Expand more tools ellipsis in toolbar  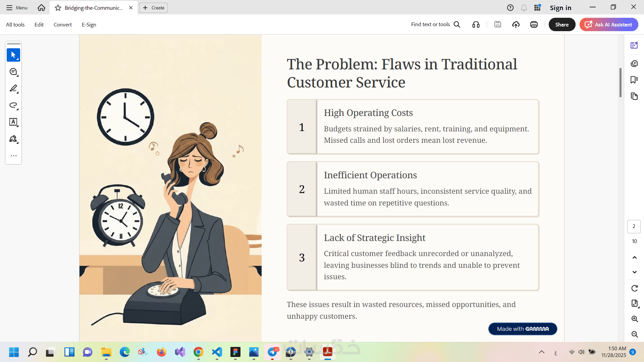pyautogui.click(x=13, y=156)
